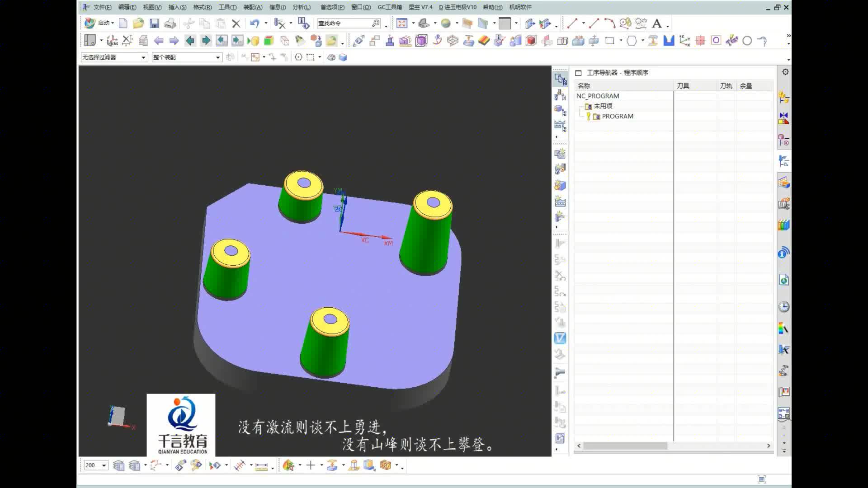
Task: Click the Delete (X) icon in toolbar
Action: pyautogui.click(x=236, y=23)
